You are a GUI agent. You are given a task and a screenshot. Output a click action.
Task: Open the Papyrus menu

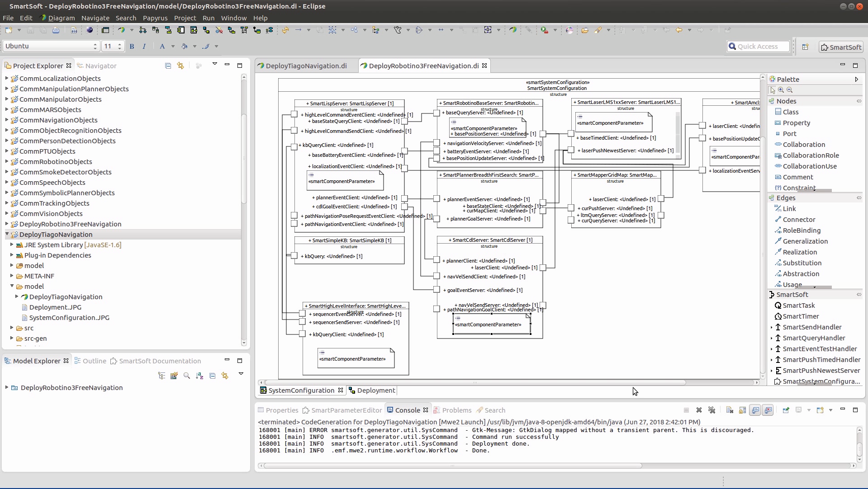click(x=155, y=18)
